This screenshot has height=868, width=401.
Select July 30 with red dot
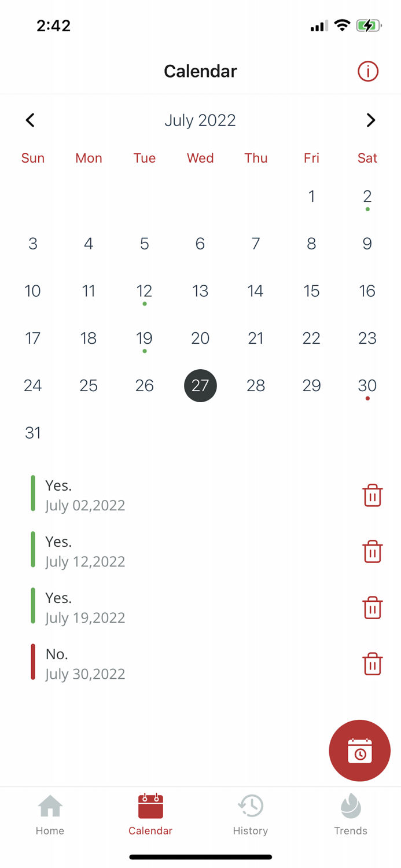coord(367,385)
